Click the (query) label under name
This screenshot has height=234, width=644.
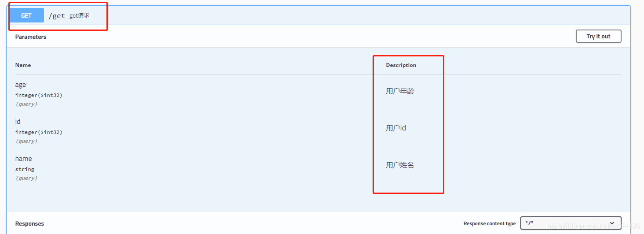coord(26,178)
